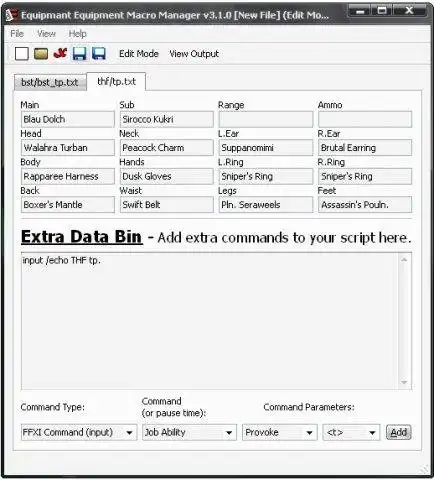
Task: Close the Equipmant window
Action: pyautogui.click(x=409, y=11)
